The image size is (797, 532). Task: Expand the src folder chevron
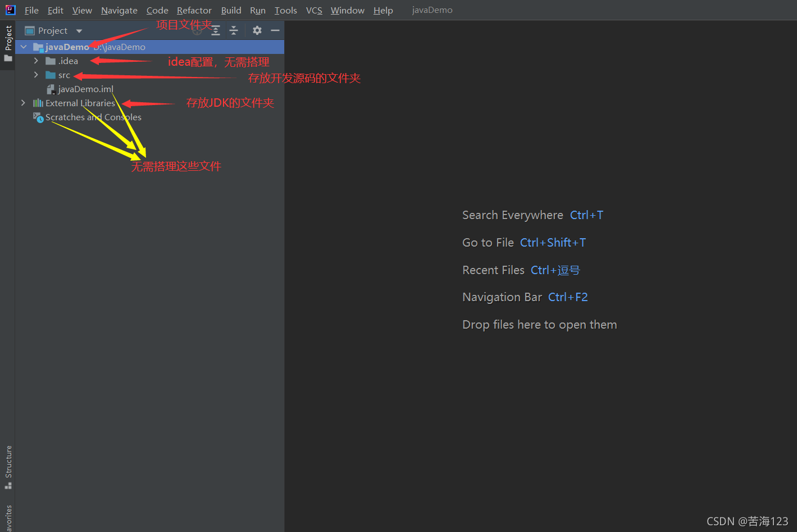point(36,75)
